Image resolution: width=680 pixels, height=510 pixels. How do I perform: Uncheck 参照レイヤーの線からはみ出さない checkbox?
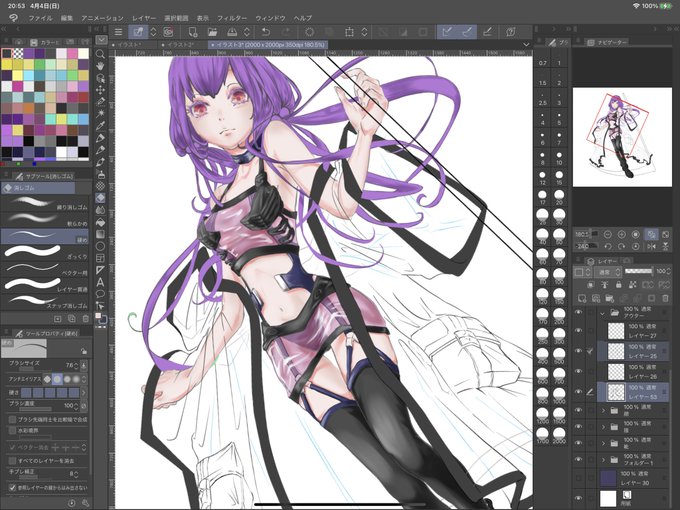[12, 487]
